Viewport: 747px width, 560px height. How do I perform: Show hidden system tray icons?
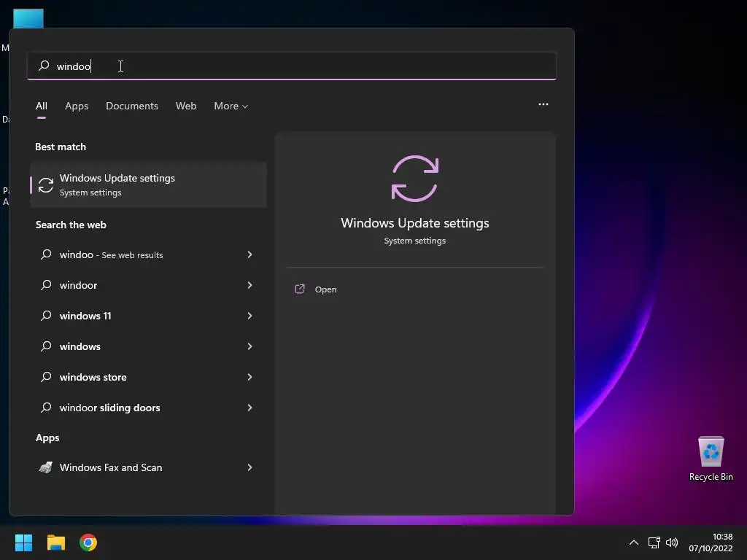click(634, 542)
